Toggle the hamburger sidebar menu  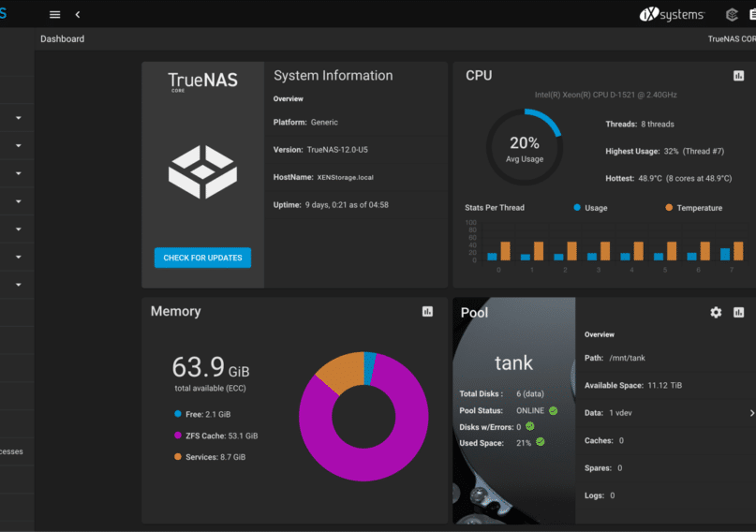54,14
